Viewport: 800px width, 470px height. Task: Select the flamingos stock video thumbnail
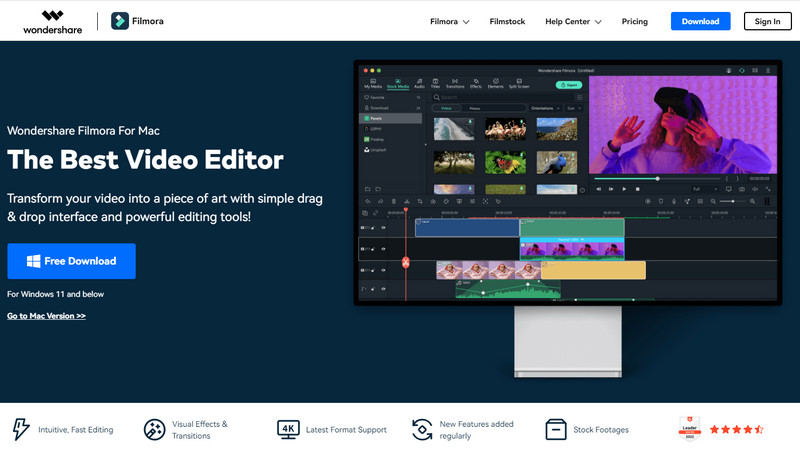point(506,129)
